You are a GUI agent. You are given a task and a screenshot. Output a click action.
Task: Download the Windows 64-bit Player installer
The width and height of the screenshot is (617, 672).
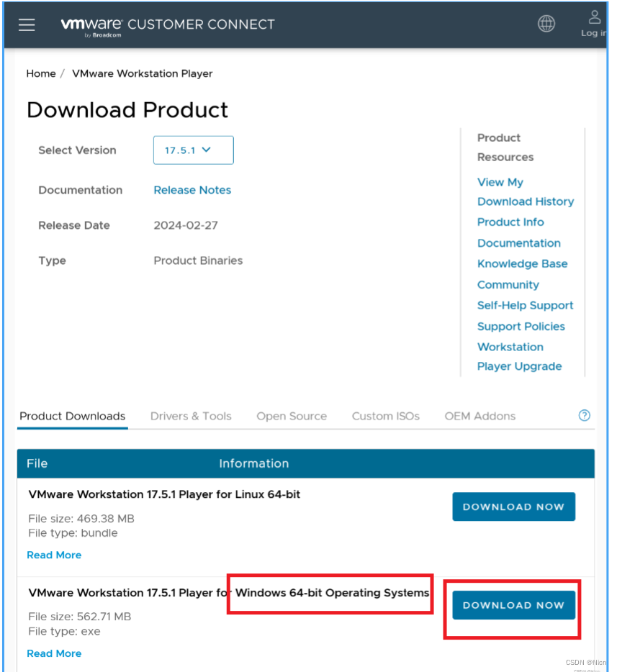[513, 605]
